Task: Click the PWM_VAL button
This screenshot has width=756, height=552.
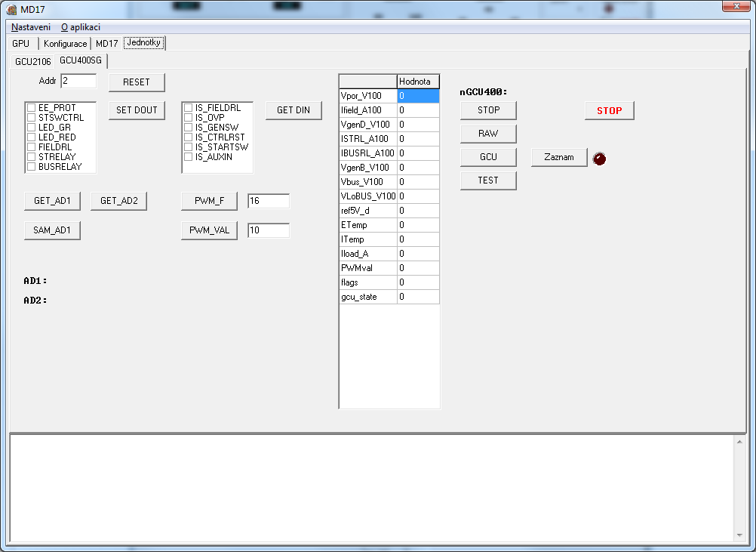Action: point(209,230)
